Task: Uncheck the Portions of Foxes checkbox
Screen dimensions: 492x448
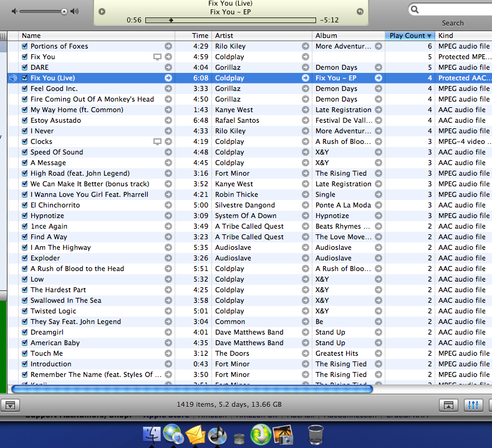Action: click(x=25, y=46)
